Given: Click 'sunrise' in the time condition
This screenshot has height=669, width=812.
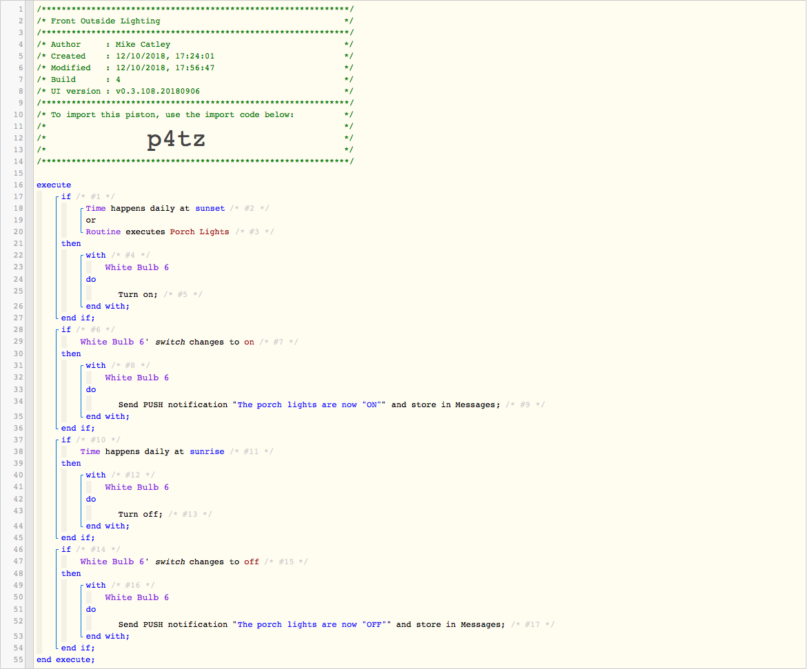Looking at the screenshot, I should [x=207, y=451].
